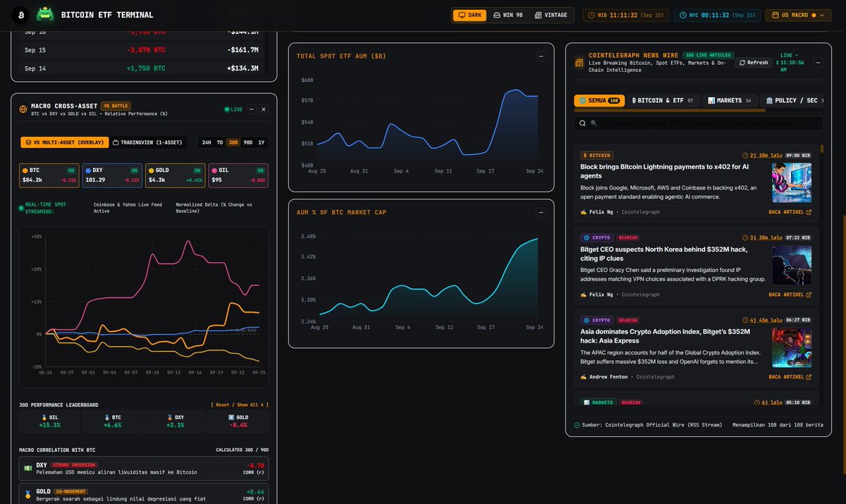The width and height of the screenshot is (846, 504).
Task: Open the US MACRO dropdown
Action: point(797,15)
